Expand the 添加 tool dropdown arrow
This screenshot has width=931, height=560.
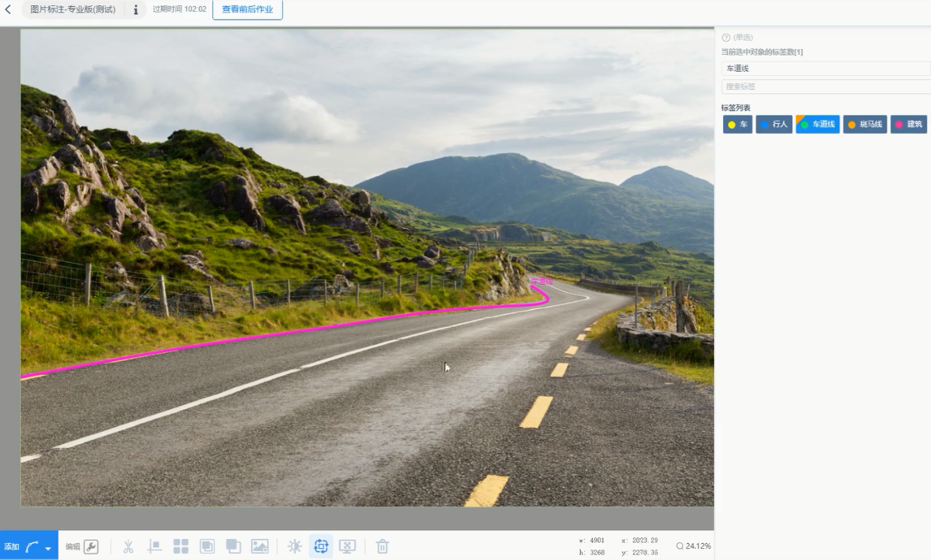click(x=48, y=548)
